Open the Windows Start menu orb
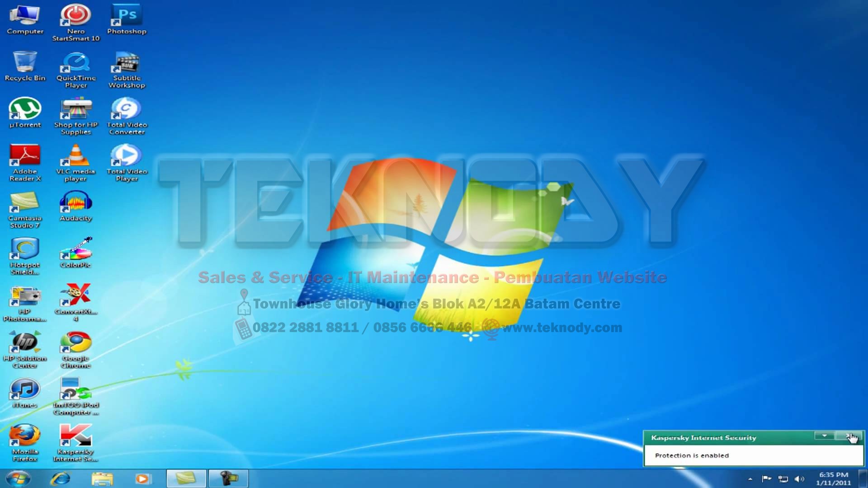This screenshot has height=488, width=868. tap(18, 478)
